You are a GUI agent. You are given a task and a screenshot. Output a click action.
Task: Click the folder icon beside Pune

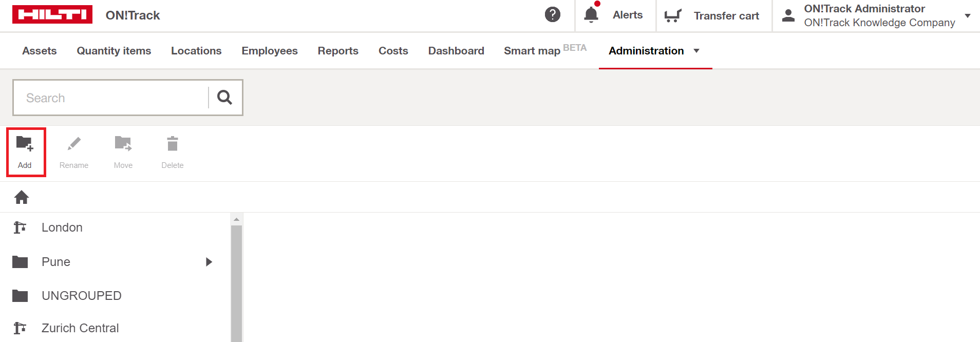20,262
